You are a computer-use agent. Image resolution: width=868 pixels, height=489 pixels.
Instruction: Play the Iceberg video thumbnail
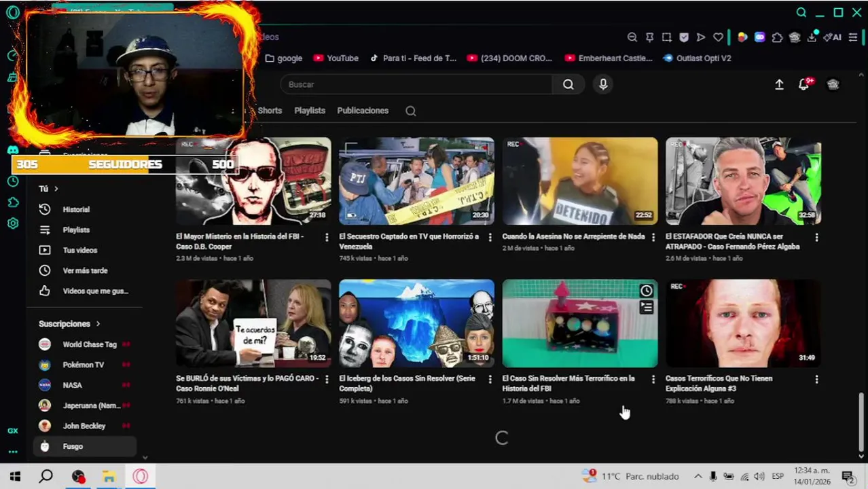416,323
